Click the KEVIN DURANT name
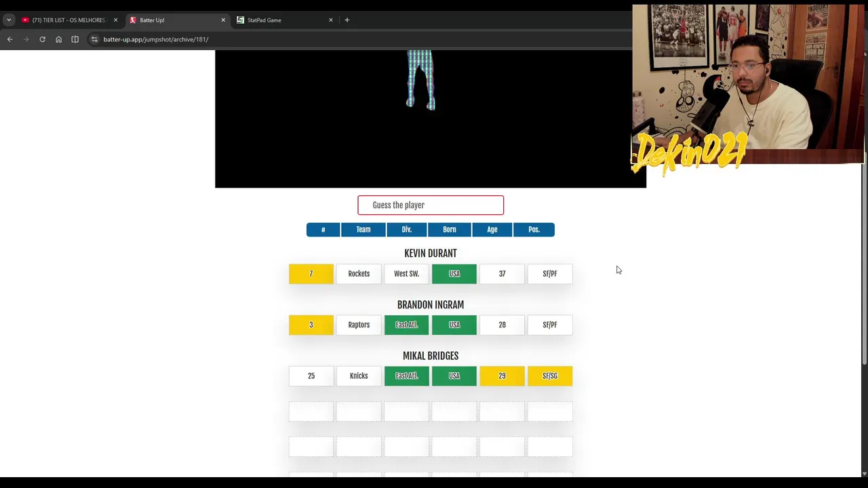868x488 pixels. 431,253
